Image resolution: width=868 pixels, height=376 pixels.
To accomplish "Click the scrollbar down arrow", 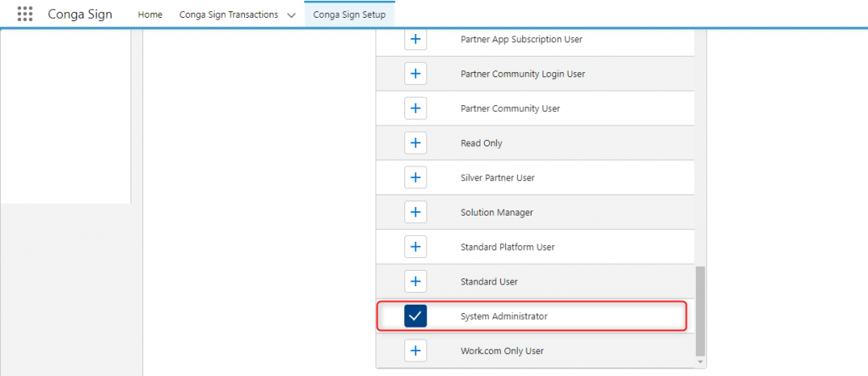I will click(x=701, y=362).
